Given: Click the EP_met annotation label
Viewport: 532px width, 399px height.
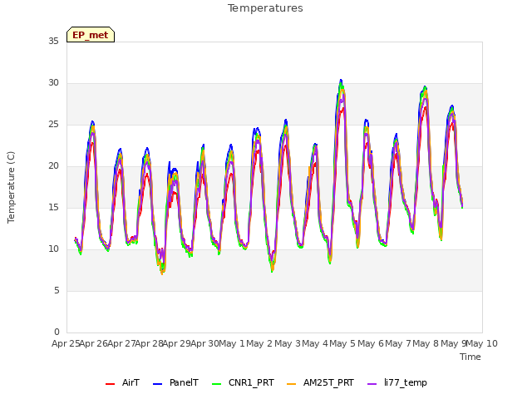Looking at the screenshot, I should (x=91, y=35).
